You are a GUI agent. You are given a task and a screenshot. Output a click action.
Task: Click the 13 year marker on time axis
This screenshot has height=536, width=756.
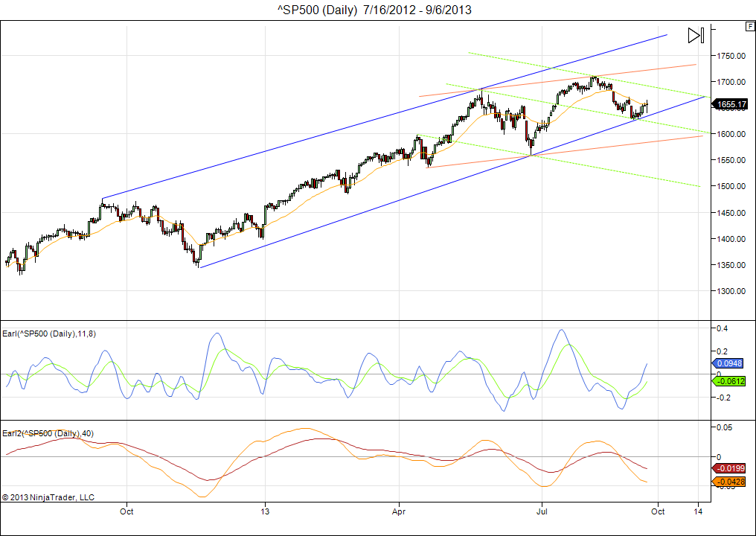(x=264, y=511)
